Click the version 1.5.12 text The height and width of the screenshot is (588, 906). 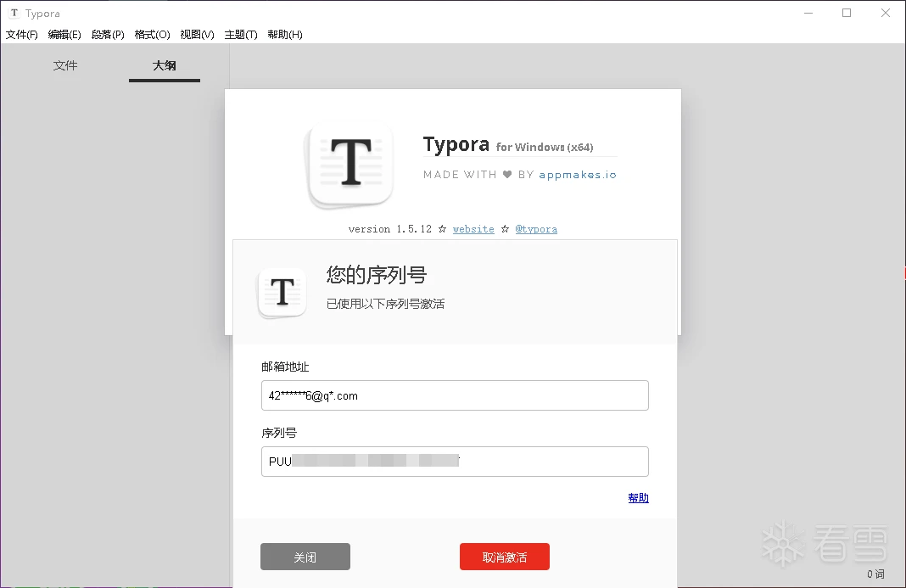click(x=390, y=229)
